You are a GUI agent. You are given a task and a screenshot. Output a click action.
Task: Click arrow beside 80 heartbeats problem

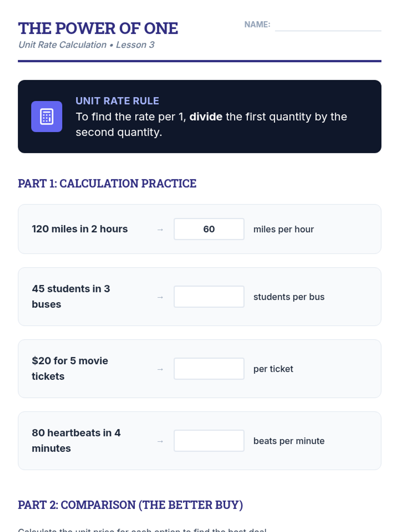coord(160,442)
